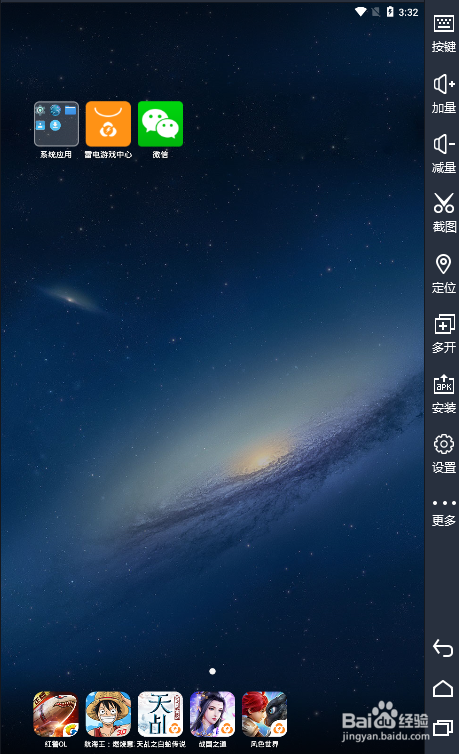Show 更多 more options
This screenshot has height=754, width=459.
click(x=443, y=513)
